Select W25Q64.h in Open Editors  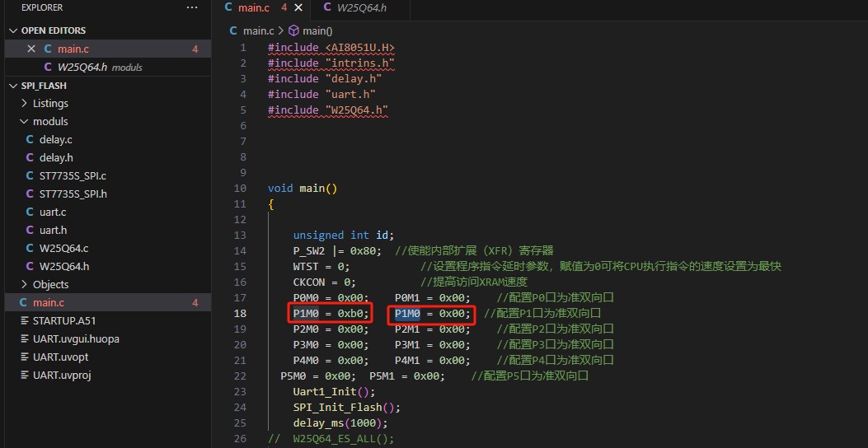click(108, 67)
